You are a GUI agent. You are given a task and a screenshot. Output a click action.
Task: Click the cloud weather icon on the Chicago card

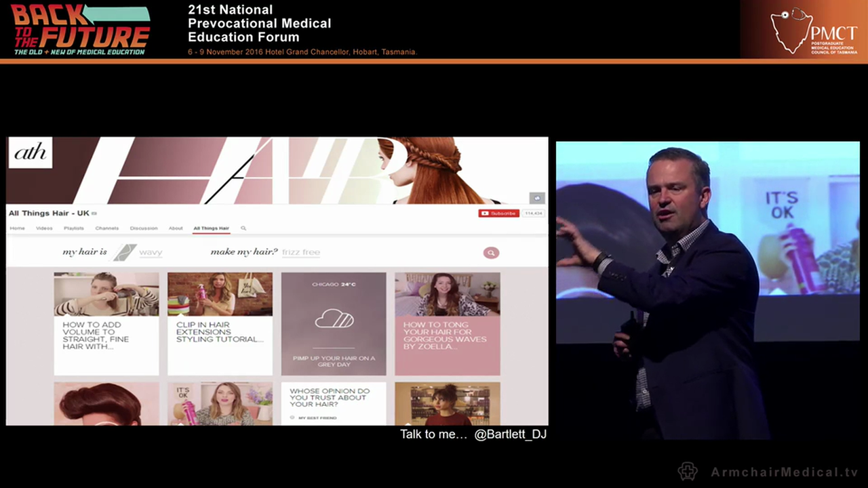click(x=334, y=319)
